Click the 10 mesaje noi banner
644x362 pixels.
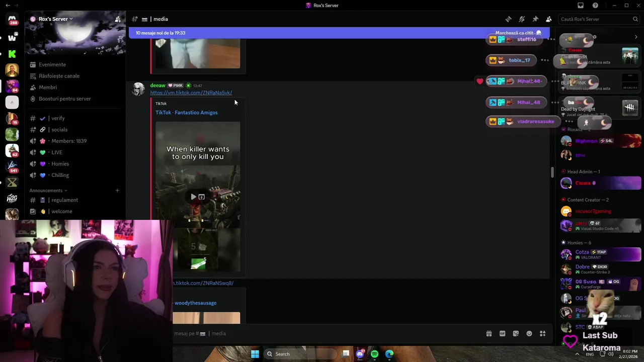click(x=339, y=33)
